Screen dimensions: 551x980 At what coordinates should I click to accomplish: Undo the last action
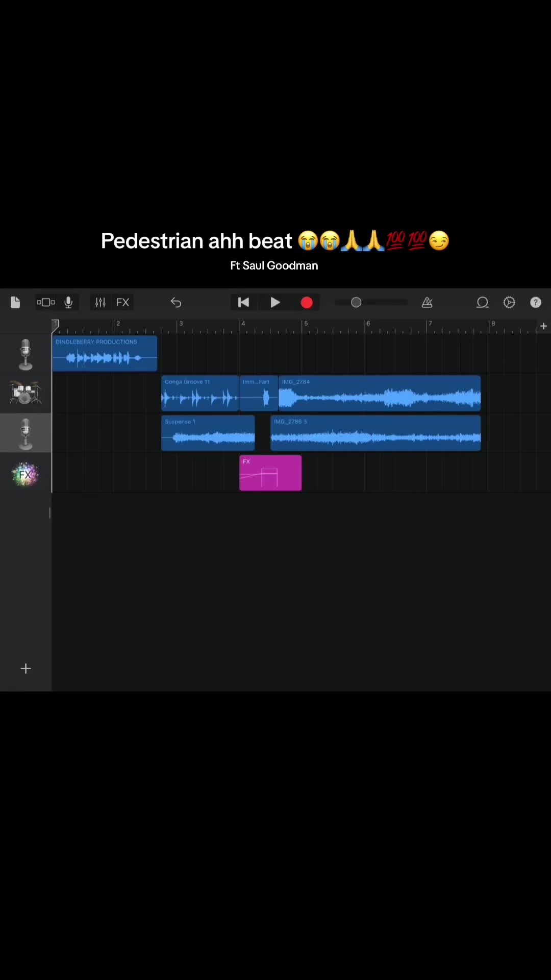[176, 302]
